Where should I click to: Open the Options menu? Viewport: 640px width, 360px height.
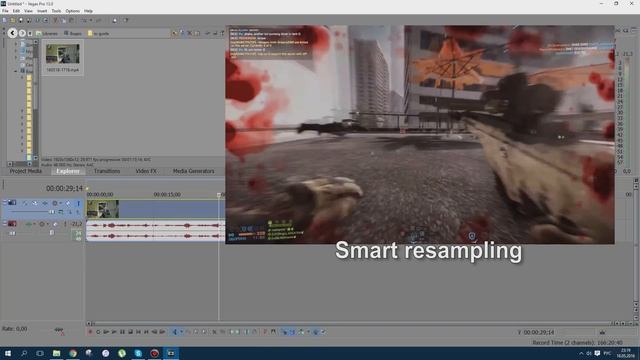73,11
